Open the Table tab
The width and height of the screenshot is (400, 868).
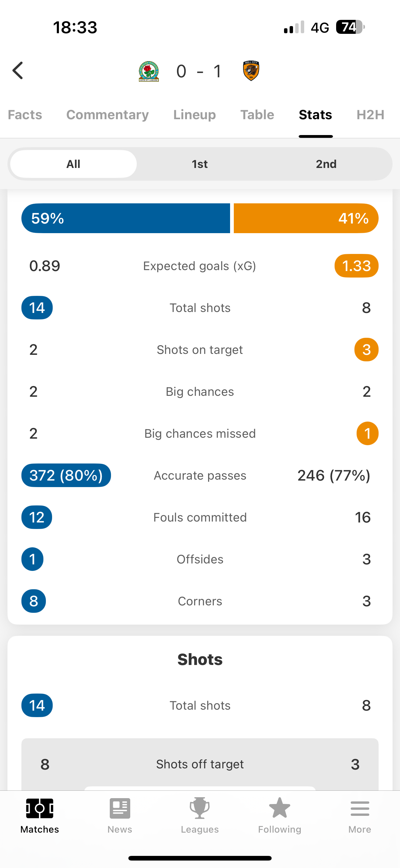(x=257, y=115)
